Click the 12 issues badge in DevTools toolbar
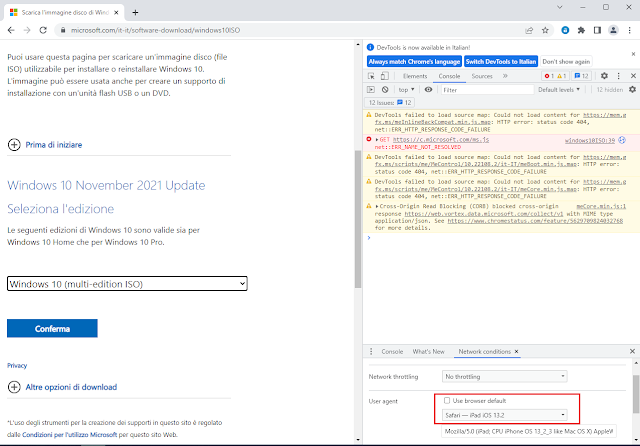640x446 pixels. [582, 76]
